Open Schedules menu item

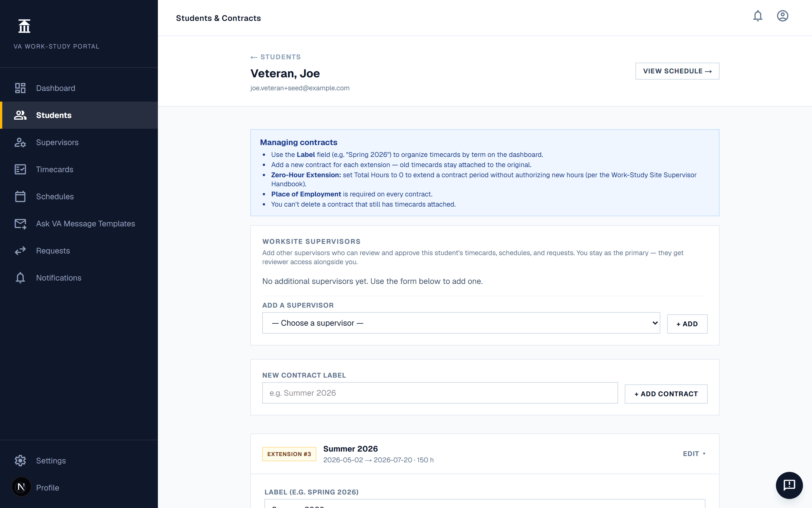(x=79, y=196)
